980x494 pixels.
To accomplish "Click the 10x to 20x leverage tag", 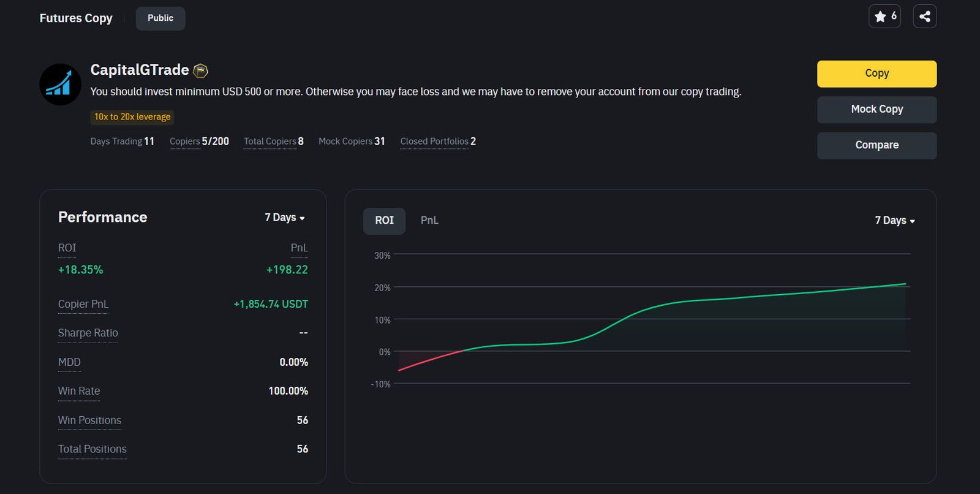I will pos(132,117).
